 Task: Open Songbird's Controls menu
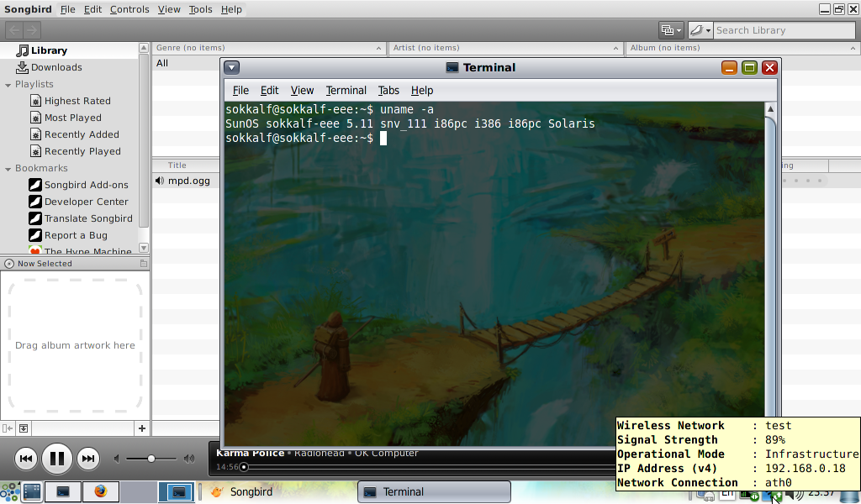129,9
